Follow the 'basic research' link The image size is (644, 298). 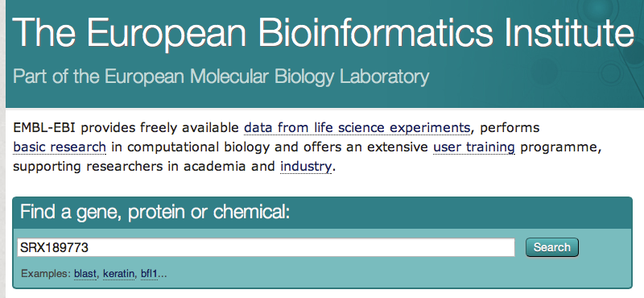[x=60, y=147]
